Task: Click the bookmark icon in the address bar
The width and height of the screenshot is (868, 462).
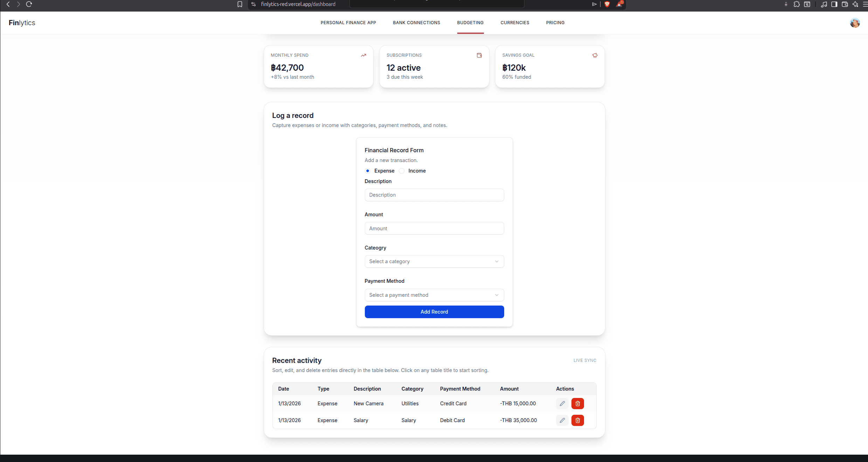Action: click(239, 4)
